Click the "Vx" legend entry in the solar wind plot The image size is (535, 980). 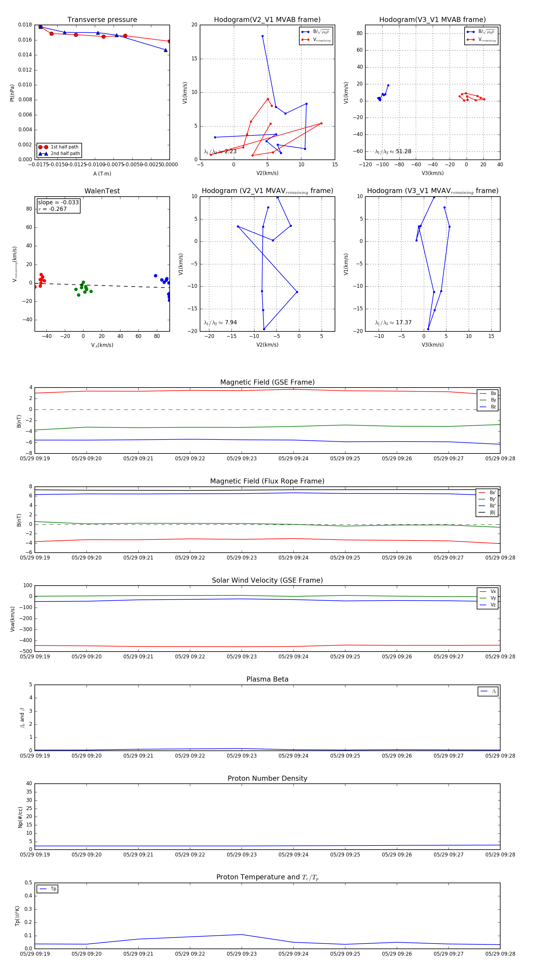pos(488,591)
